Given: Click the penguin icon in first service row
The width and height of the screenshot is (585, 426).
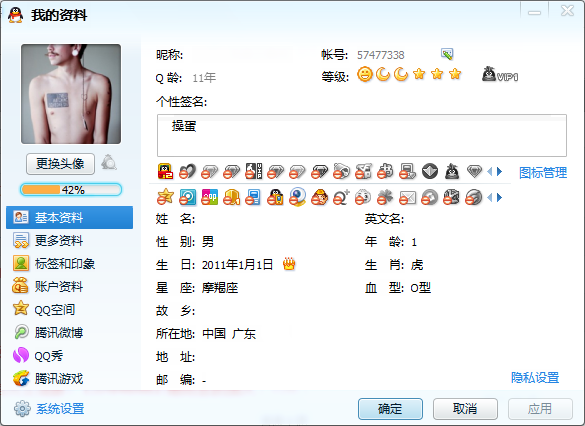Looking at the screenshot, I should click(452, 171).
